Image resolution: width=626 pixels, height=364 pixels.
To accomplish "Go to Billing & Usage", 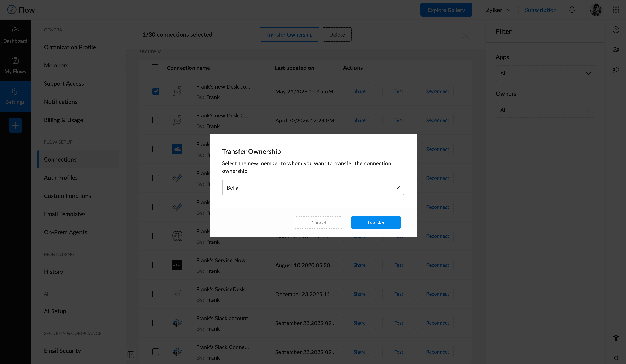I will 64,120.
